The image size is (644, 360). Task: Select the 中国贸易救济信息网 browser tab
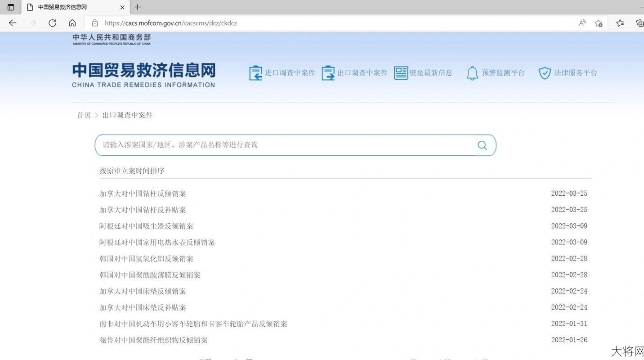coord(76,7)
